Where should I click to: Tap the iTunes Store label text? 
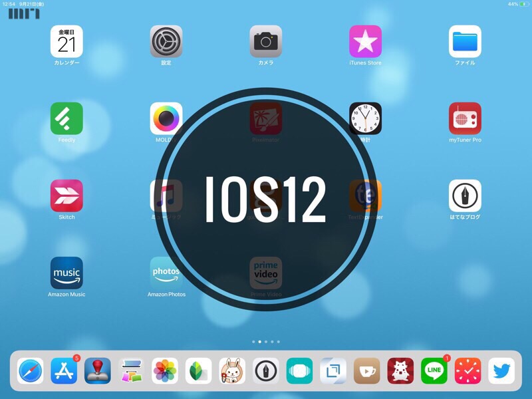pyautogui.click(x=365, y=63)
